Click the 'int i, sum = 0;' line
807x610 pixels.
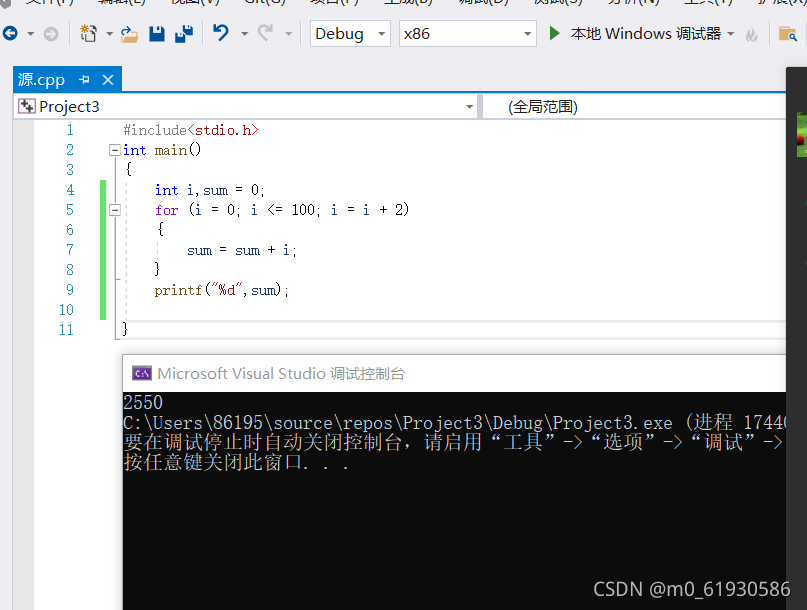pos(210,190)
